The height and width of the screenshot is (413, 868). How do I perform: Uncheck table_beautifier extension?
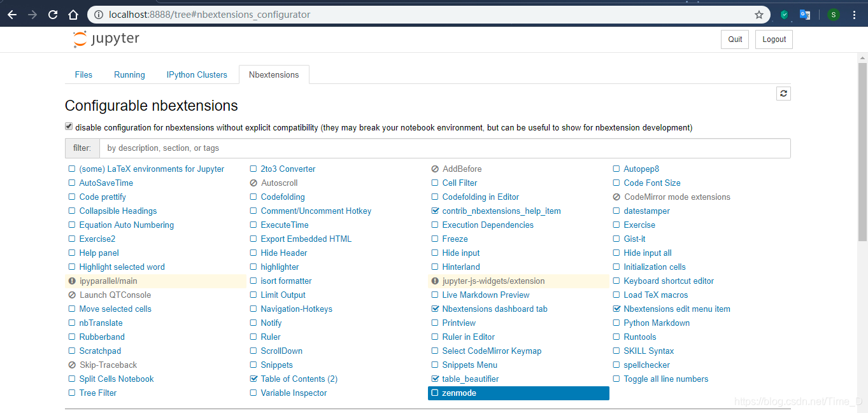(435, 379)
